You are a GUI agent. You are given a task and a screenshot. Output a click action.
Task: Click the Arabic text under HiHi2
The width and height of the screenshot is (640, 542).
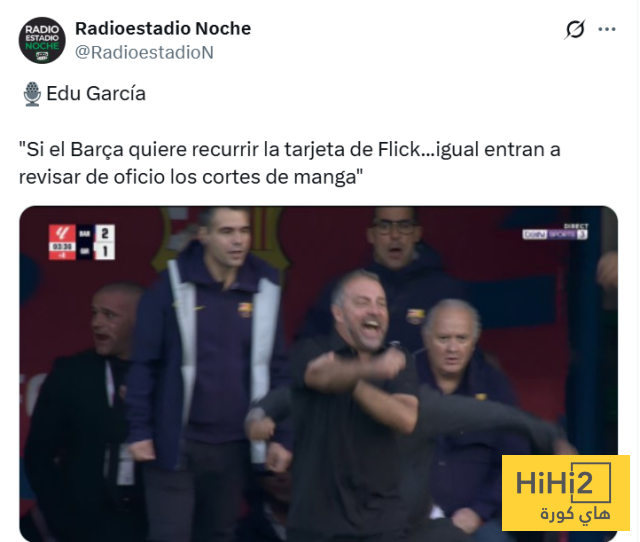point(576,514)
